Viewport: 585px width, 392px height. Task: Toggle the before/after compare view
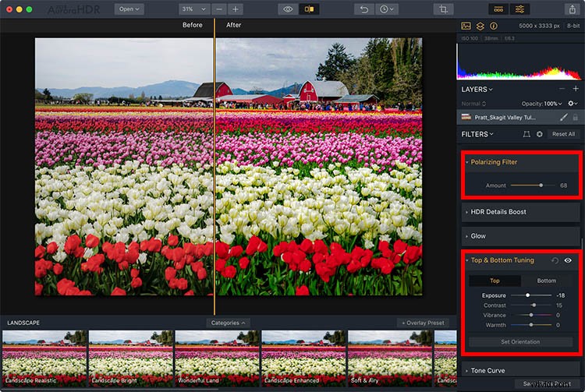click(309, 9)
